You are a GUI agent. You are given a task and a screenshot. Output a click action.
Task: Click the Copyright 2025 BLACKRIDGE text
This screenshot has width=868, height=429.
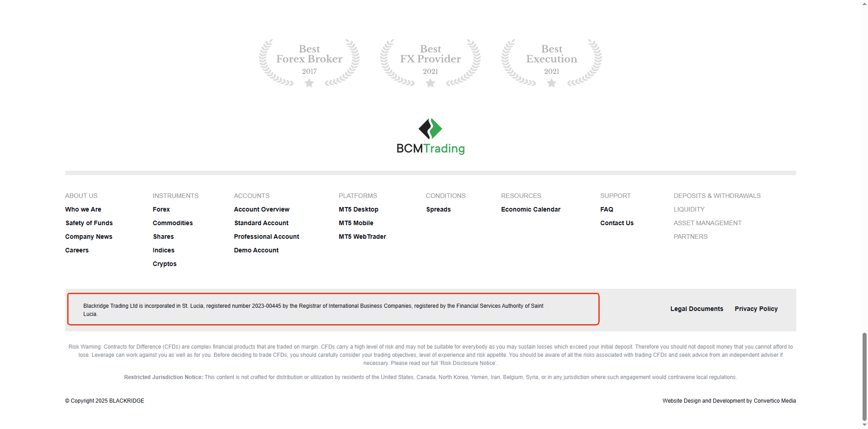coord(104,401)
